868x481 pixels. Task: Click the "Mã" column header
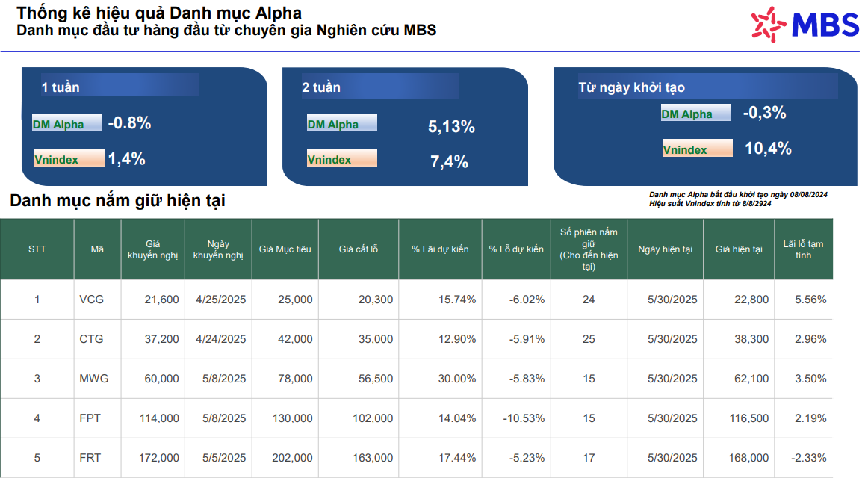tap(97, 249)
